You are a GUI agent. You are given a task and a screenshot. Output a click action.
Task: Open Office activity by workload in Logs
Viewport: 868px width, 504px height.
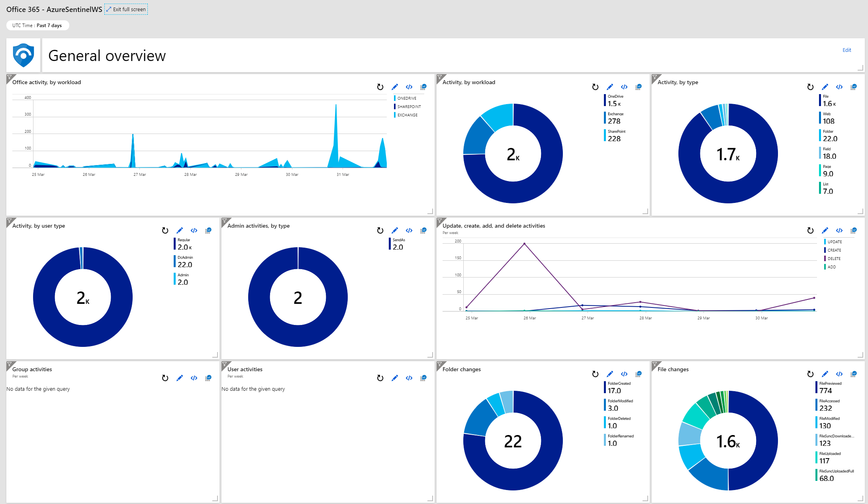tap(423, 87)
